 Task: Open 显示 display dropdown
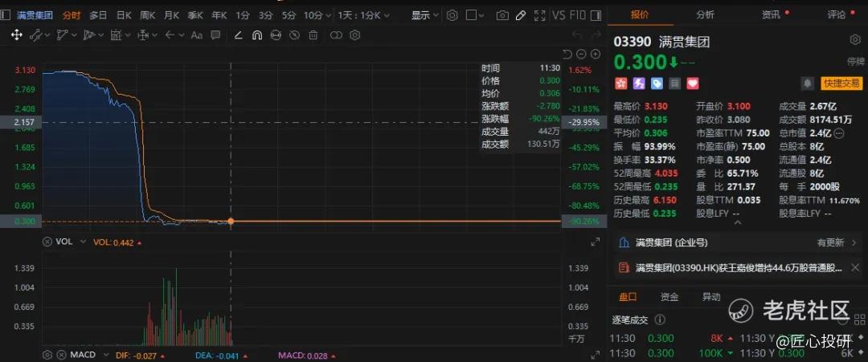tap(424, 15)
